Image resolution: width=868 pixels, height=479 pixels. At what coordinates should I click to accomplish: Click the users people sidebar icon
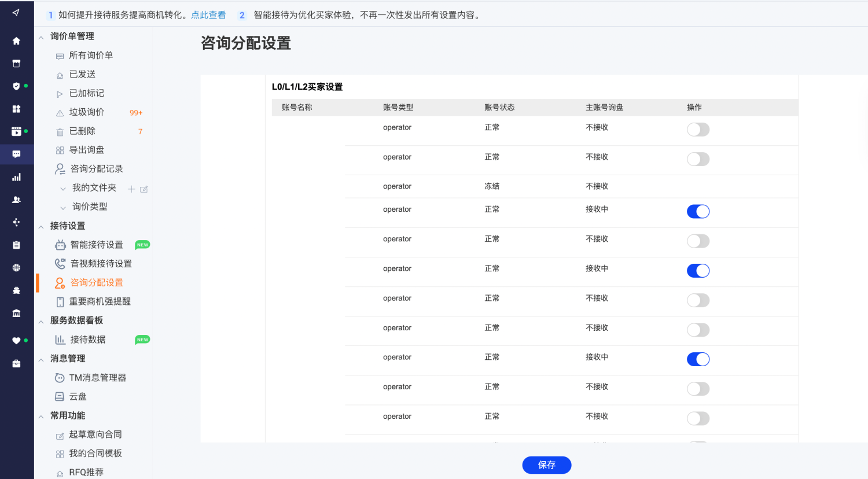(16, 200)
